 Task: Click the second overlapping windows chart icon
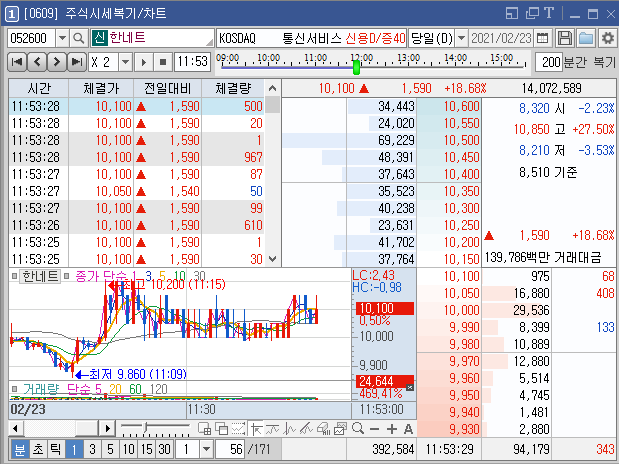[221, 428]
